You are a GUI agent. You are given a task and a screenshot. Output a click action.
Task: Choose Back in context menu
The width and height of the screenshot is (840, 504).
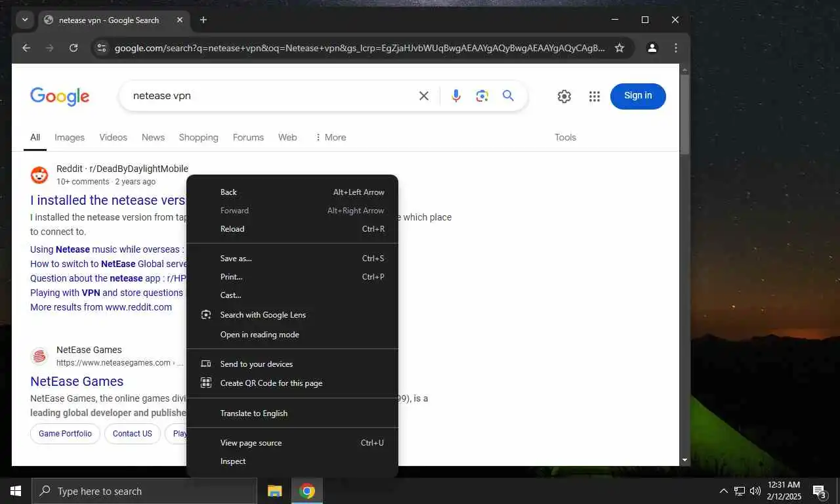pos(293,192)
